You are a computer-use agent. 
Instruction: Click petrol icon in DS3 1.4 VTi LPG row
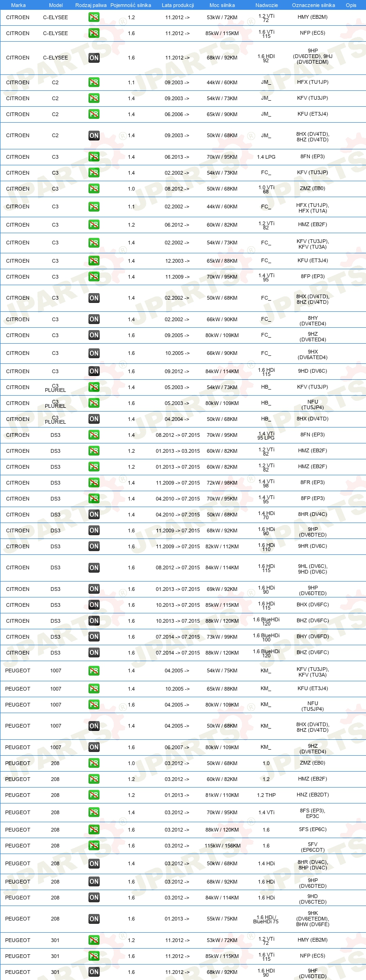(94, 435)
